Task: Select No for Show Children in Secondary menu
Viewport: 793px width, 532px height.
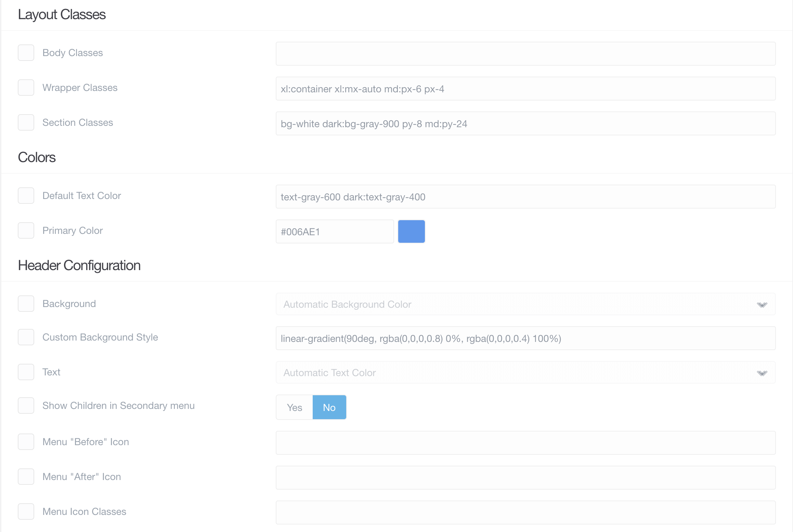Action: [329, 407]
